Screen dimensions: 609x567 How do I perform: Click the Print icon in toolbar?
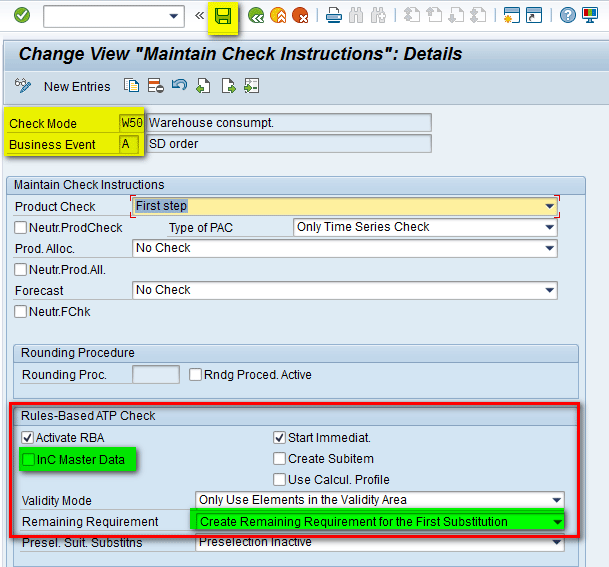pyautogui.click(x=334, y=15)
